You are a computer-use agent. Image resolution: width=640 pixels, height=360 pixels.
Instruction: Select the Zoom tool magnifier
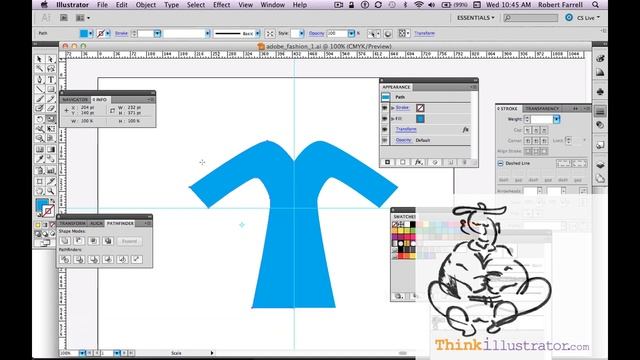(51, 191)
